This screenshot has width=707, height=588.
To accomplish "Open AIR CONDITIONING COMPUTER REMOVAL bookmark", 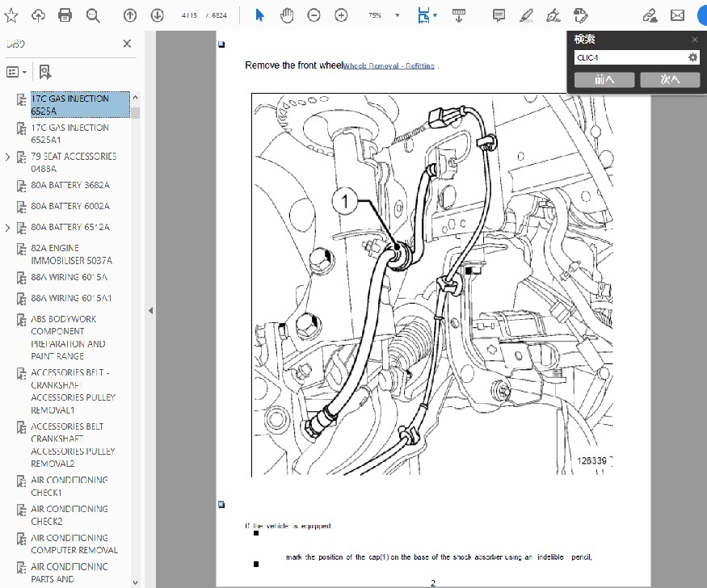I will pos(74,544).
